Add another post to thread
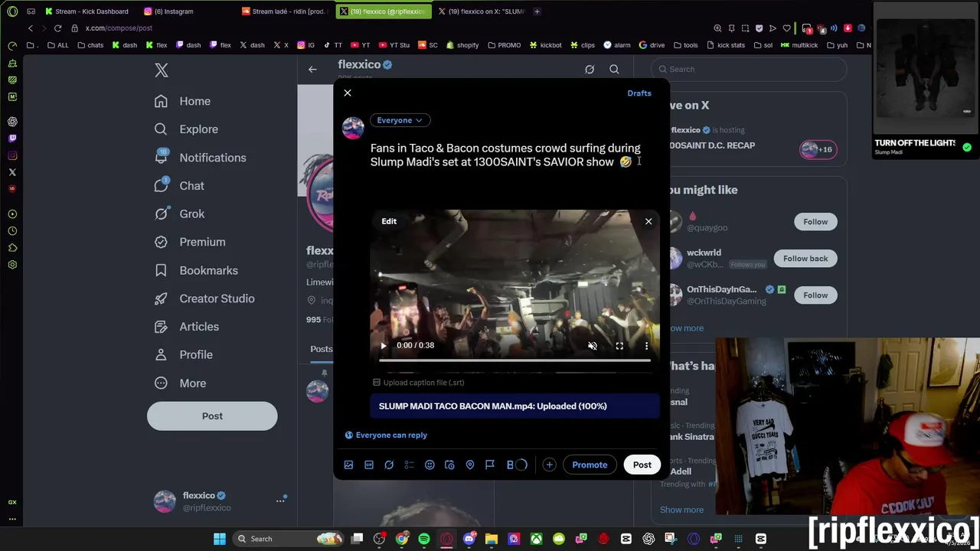Image resolution: width=980 pixels, height=551 pixels. pos(549,465)
